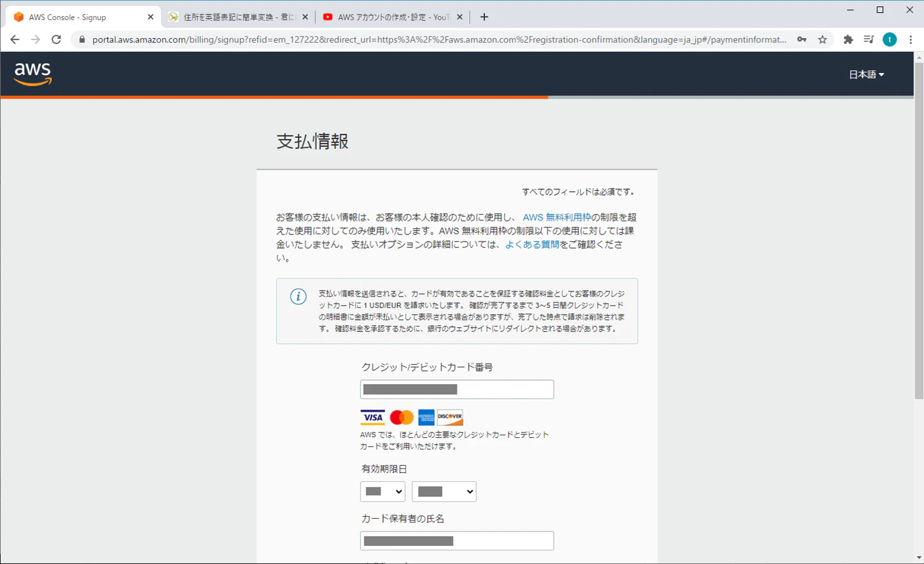The image size is (924, 564).
Task: Close the AWS Console - Signup tab
Action: [150, 17]
